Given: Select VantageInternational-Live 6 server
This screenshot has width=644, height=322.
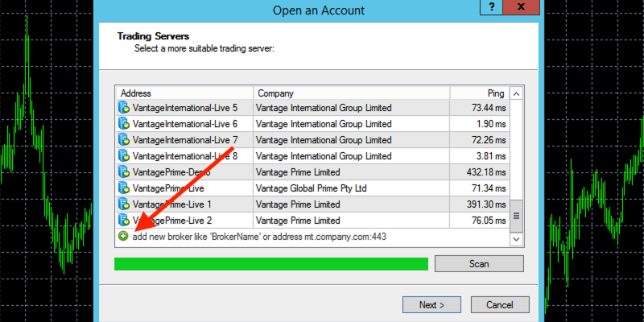Looking at the screenshot, I should click(x=313, y=124).
